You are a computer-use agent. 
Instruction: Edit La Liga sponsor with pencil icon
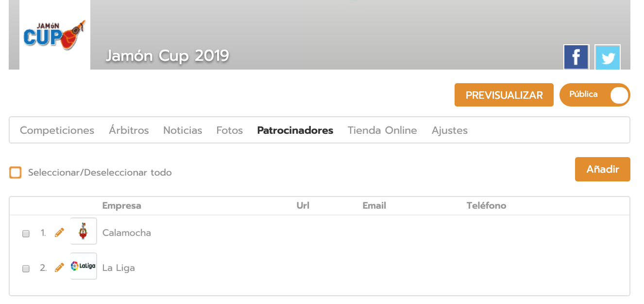coord(59,268)
